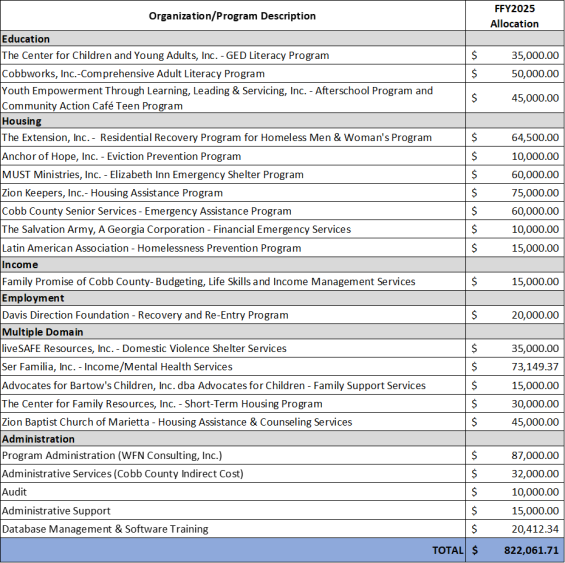Screen dimensions: 565x563
Task: Click the 64,500.00 allocation value
Action: click(x=535, y=137)
